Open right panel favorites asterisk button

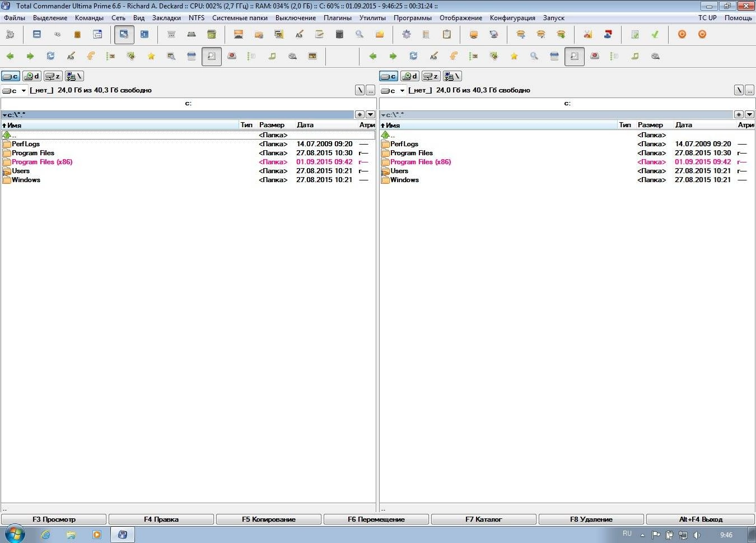click(x=739, y=114)
